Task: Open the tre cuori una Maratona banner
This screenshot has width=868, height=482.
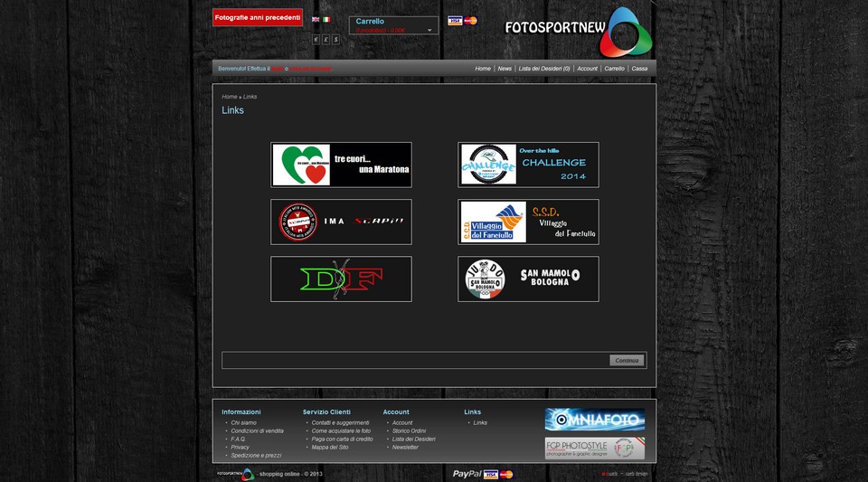Action: 341,165
